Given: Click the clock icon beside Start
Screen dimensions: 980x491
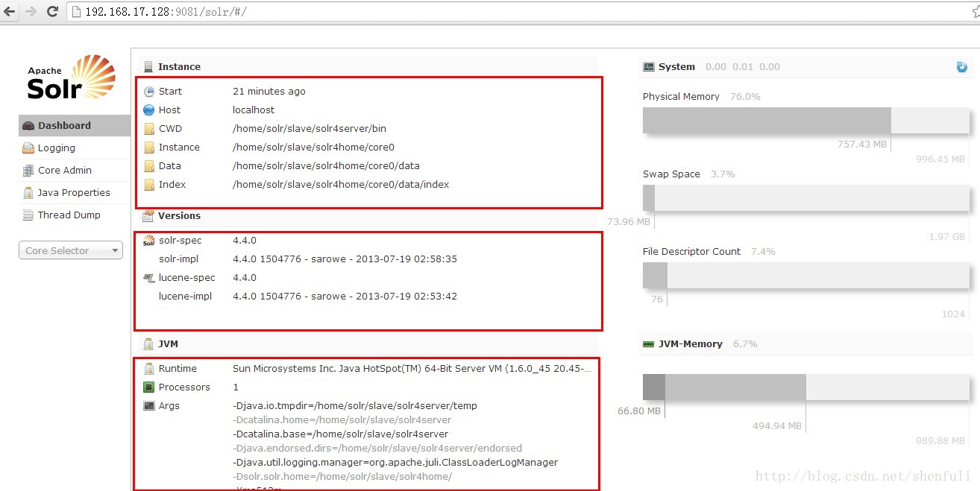Looking at the screenshot, I should [149, 91].
